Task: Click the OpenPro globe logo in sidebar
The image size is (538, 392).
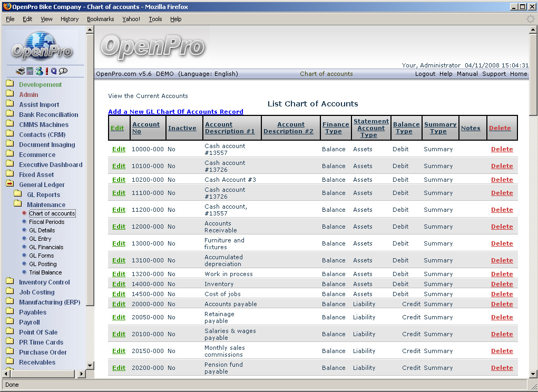Action: tap(42, 47)
